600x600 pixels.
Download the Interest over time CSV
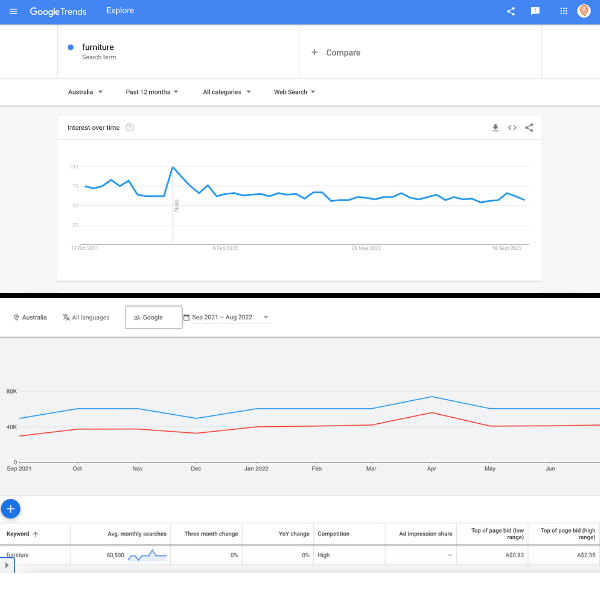[495, 128]
